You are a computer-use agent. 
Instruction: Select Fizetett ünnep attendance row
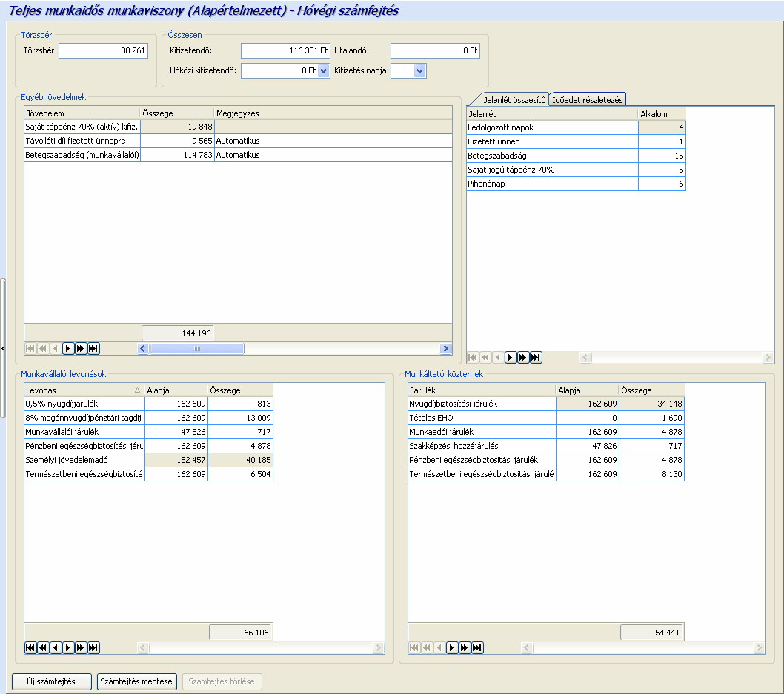click(x=576, y=141)
